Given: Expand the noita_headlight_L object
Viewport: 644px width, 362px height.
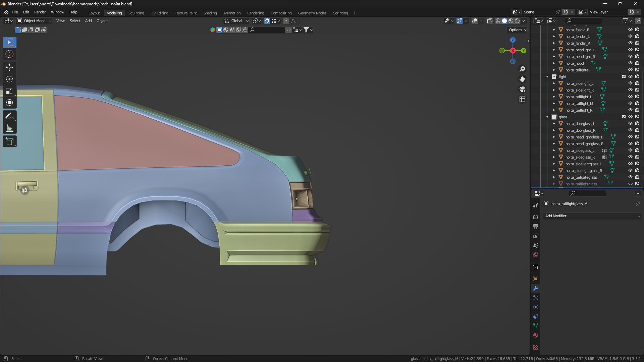Looking at the screenshot, I should [x=554, y=50].
